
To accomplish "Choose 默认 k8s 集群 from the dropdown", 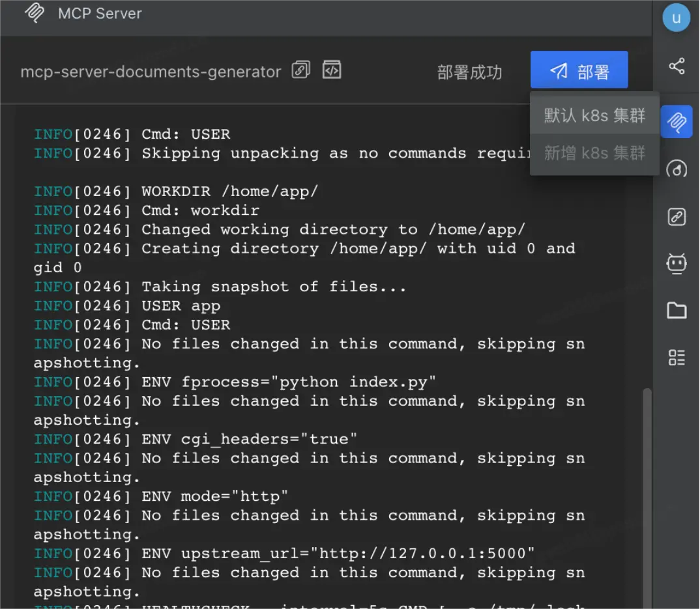I will (x=594, y=115).
